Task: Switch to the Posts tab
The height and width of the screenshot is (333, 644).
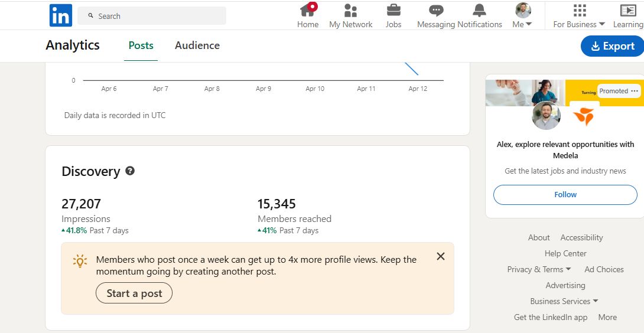Action: [x=141, y=45]
